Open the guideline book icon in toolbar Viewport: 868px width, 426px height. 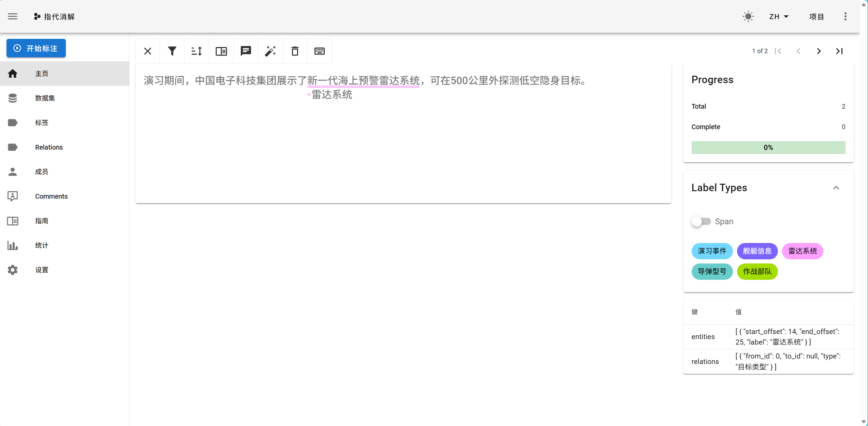221,51
